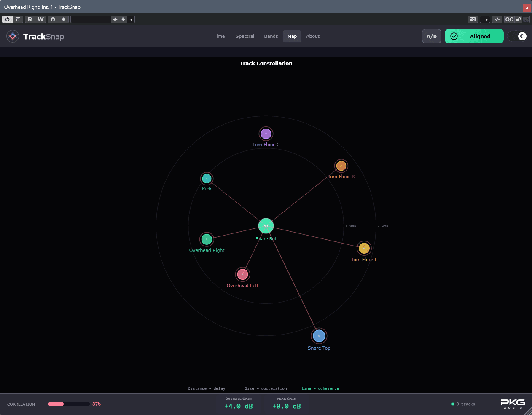
Task: Click the camera snapshot icon
Action: tap(473, 19)
